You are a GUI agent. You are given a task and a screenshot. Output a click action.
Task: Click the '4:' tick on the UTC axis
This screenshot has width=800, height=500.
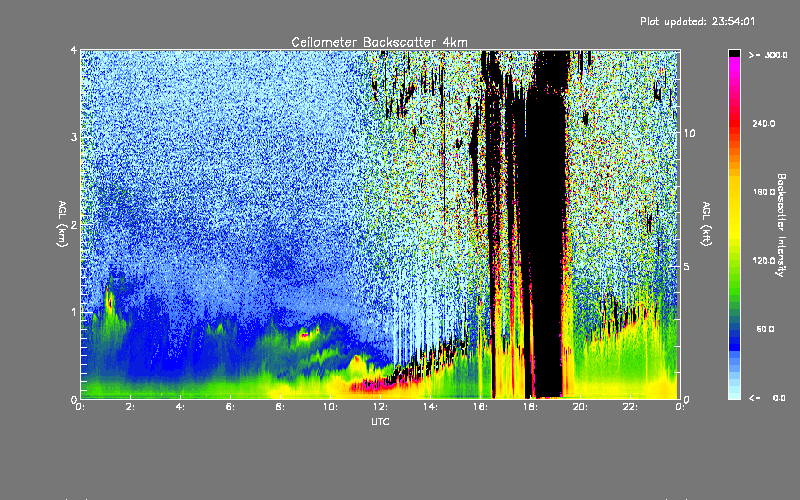point(181,407)
